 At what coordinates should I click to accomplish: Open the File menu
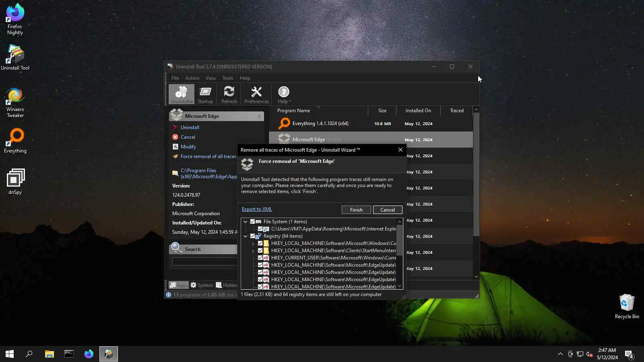click(175, 78)
